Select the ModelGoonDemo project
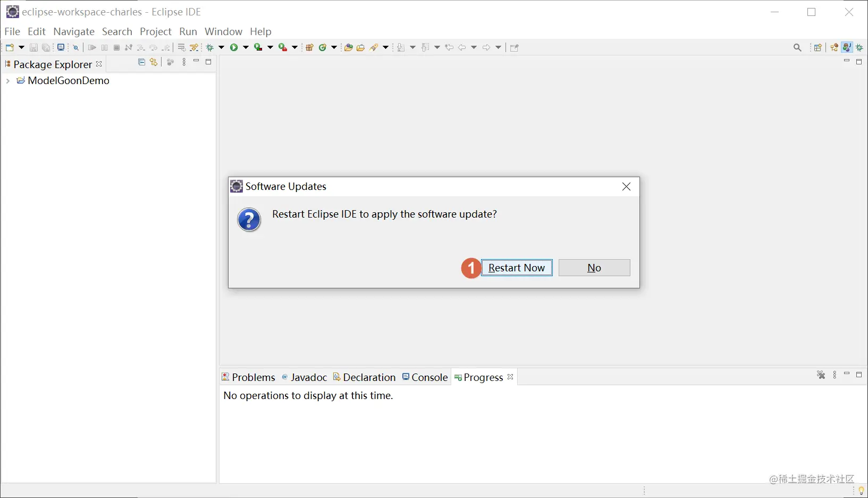This screenshot has height=498, width=868. point(69,81)
